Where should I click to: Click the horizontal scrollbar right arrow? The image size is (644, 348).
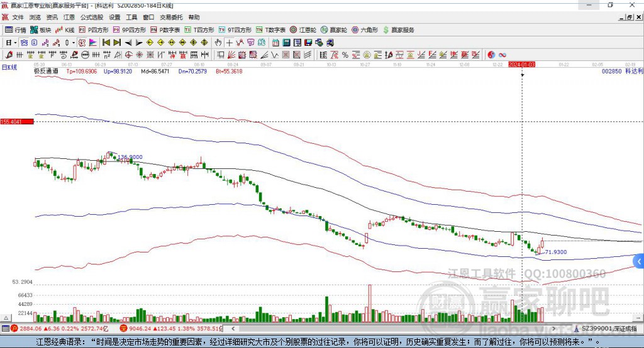point(553,329)
